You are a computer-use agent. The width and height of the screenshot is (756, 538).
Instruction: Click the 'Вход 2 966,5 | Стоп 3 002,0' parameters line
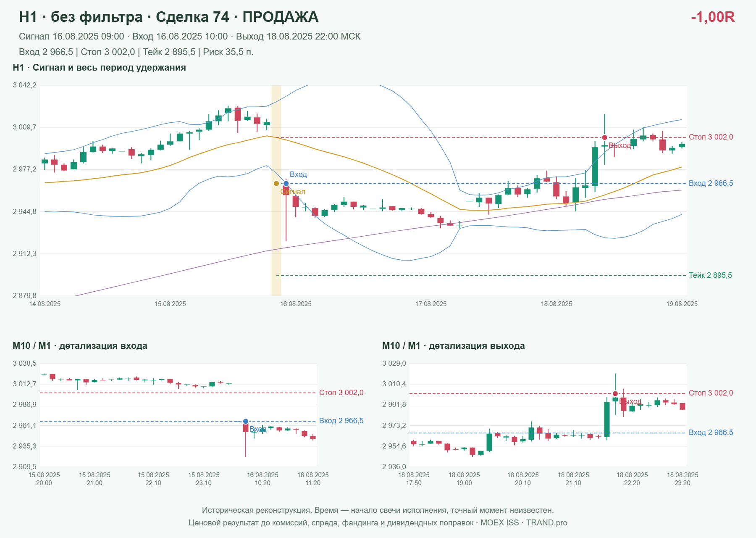(x=136, y=52)
